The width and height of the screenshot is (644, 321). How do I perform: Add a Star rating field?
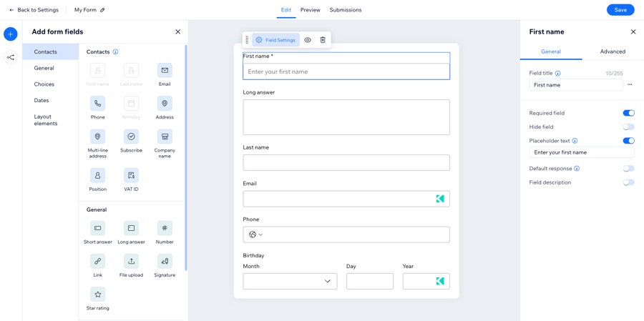pos(98,295)
